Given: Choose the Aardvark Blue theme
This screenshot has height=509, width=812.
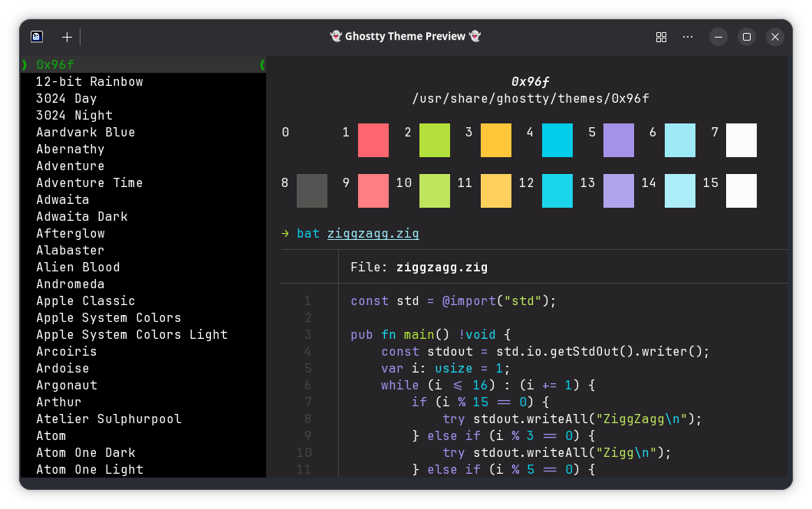Looking at the screenshot, I should (85, 132).
